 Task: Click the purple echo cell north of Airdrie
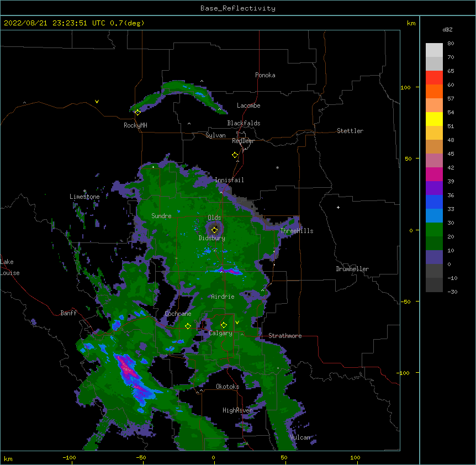(x=229, y=270)
